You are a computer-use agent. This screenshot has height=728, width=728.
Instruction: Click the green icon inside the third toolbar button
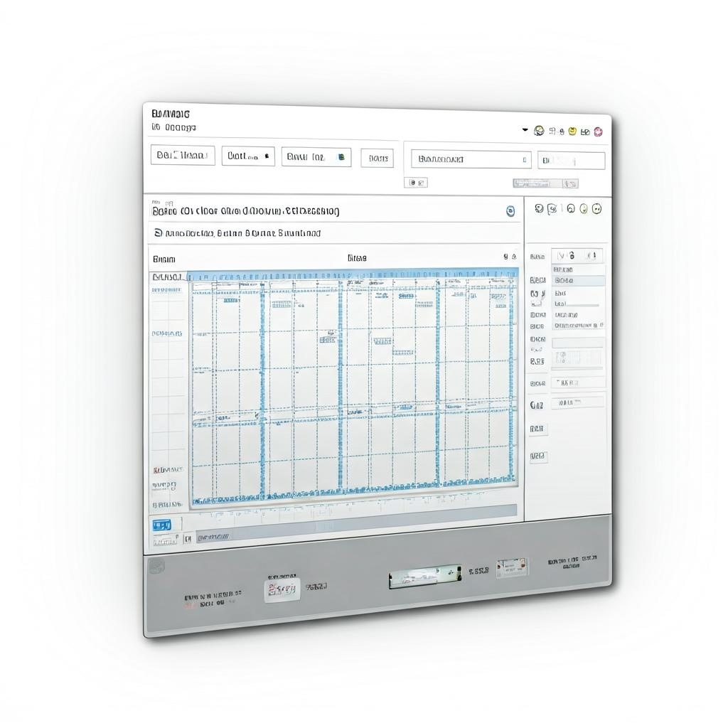pyautogui.click(x=340, y=156)
